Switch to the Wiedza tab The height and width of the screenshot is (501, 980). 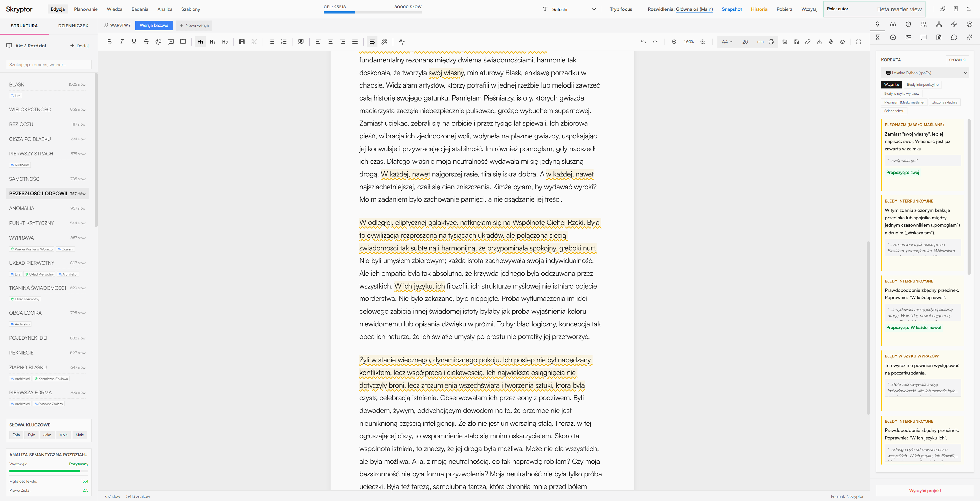pyautogui.click(x=115, y=9)
